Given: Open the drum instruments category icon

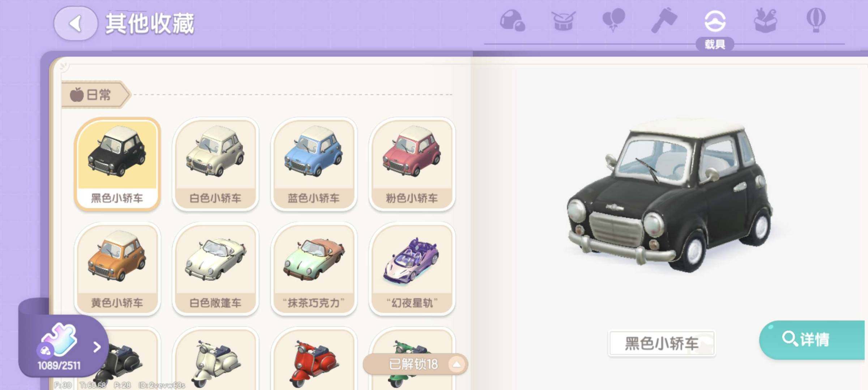Looking at the screenshot, I should (563, 21).
